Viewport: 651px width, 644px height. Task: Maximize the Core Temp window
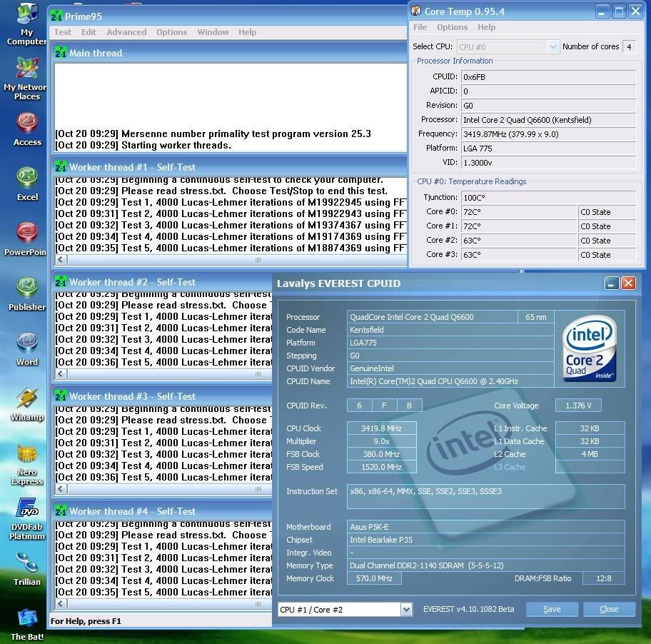(x=619, y=11)
